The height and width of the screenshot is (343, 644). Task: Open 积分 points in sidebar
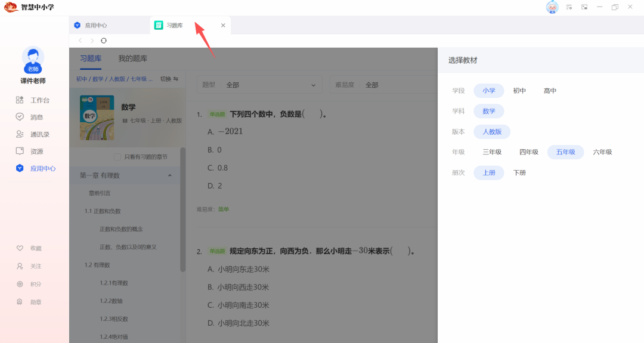pos(36,285)
